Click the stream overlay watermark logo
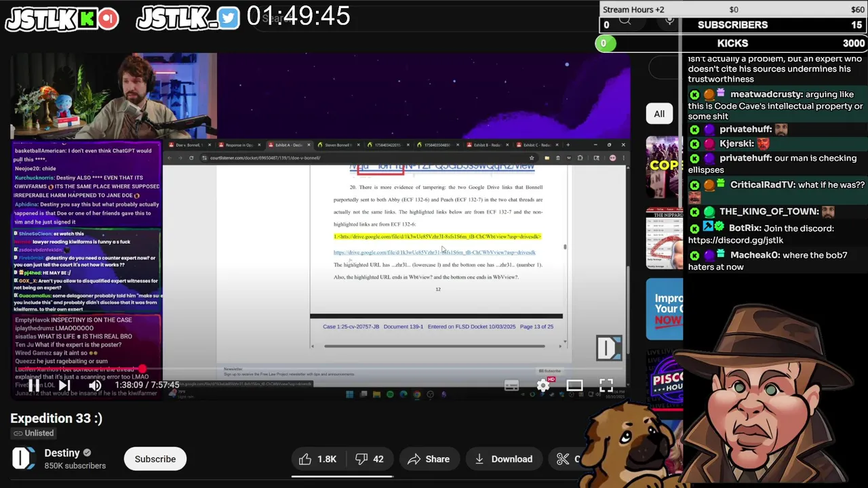Image resolution: width=868 pixels, height=488 pixels. [x=608, y=348]
